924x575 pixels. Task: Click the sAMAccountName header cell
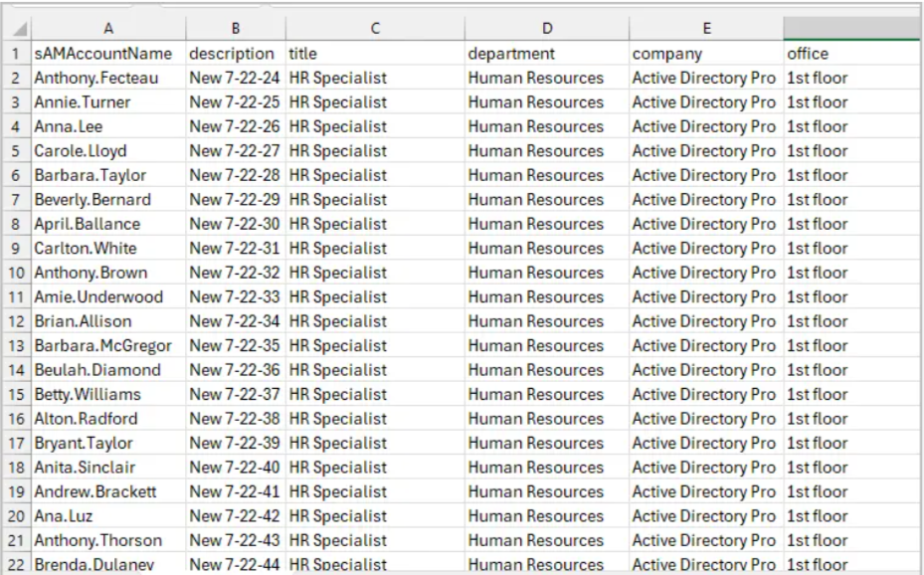pos(108,54)
